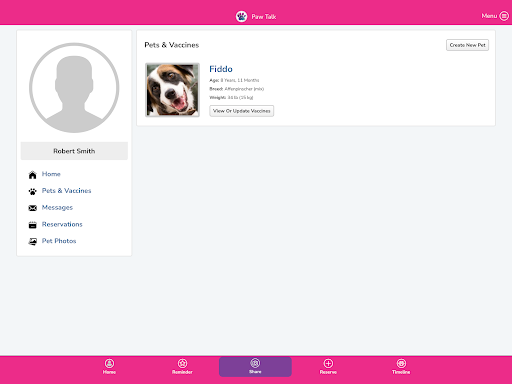Click Fiddo's dog photo thumbnail
This screenshot has width=512, height=384.
click(x=172, y=90)
